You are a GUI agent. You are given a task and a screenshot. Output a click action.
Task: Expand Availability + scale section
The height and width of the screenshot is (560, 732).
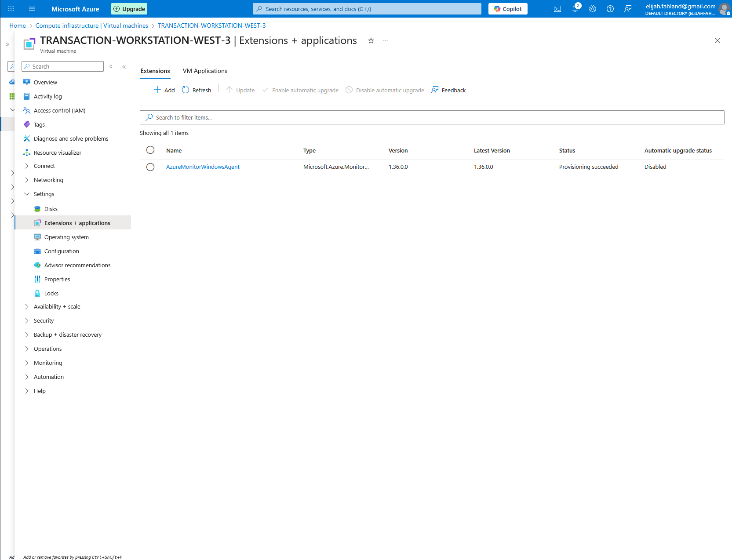click(27, 306)
